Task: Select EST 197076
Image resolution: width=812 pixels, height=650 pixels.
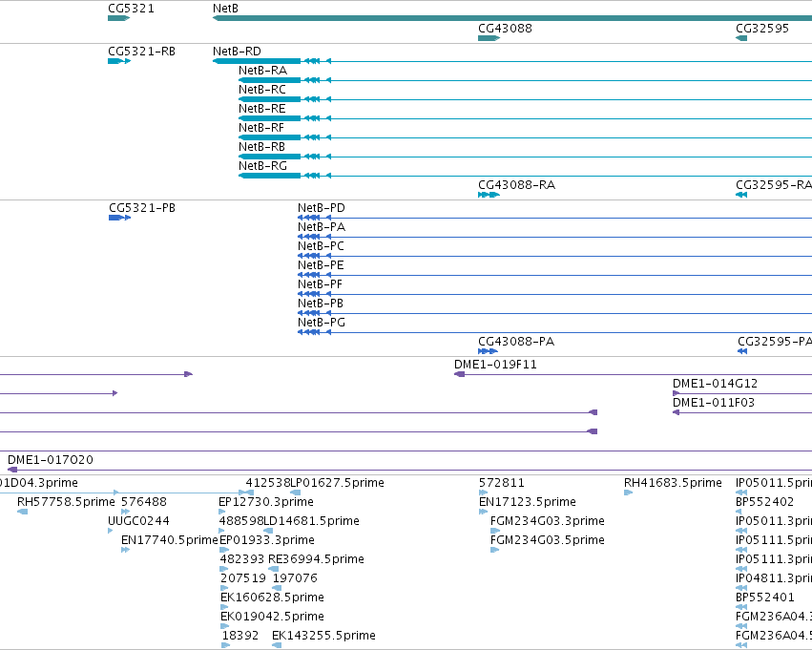Action: point(295,578)
